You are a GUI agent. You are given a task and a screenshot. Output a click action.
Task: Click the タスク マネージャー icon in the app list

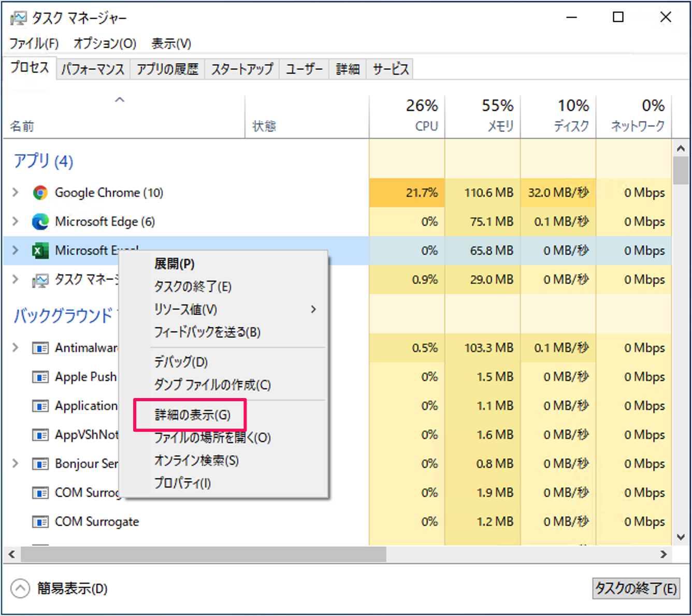tap(40, 280)
